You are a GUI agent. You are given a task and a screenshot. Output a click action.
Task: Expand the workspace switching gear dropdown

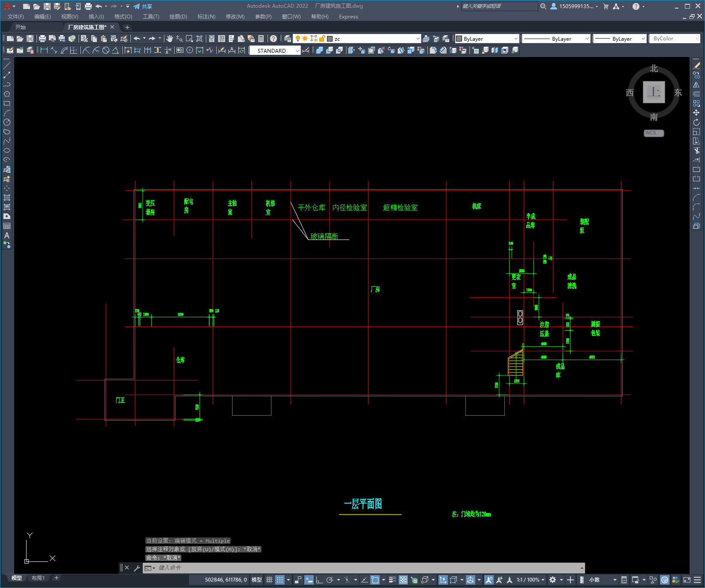[x=561, y=580]
